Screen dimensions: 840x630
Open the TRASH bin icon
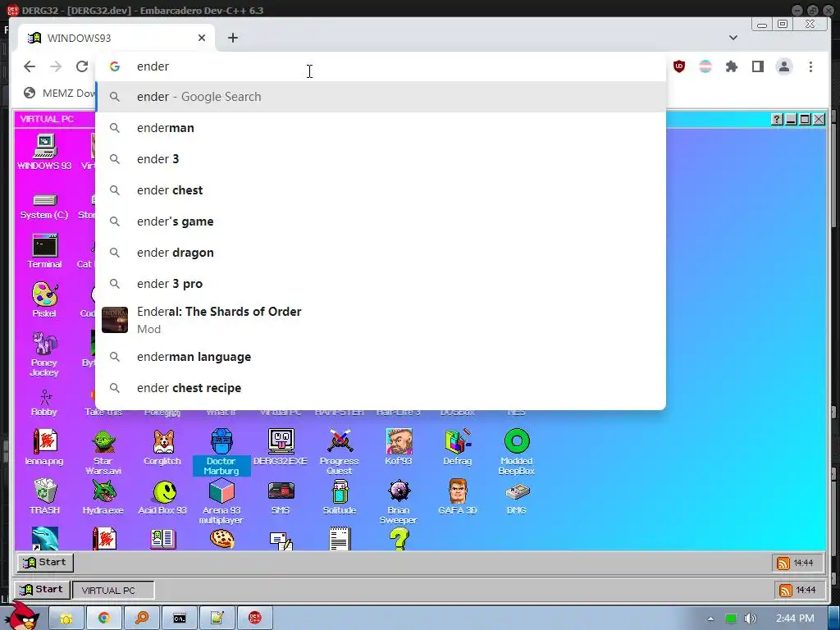coord(44,496)
